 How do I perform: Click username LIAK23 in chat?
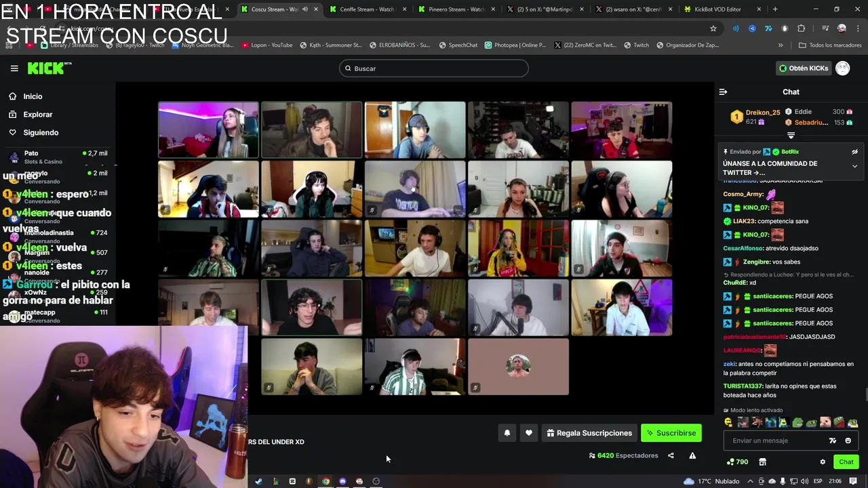(744, 221)
